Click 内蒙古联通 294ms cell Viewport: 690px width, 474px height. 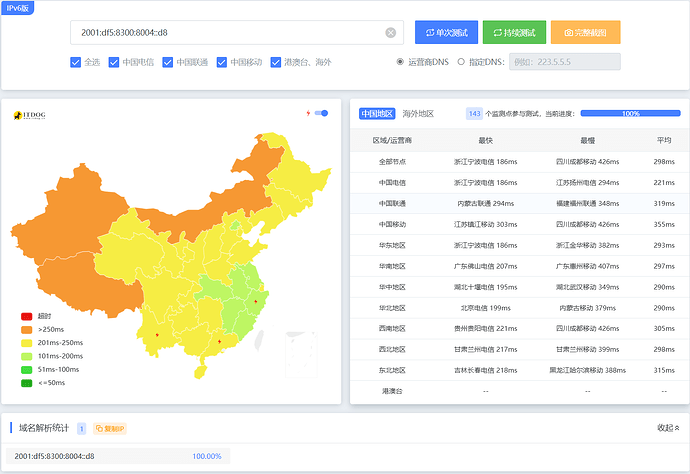coord(485,203)
